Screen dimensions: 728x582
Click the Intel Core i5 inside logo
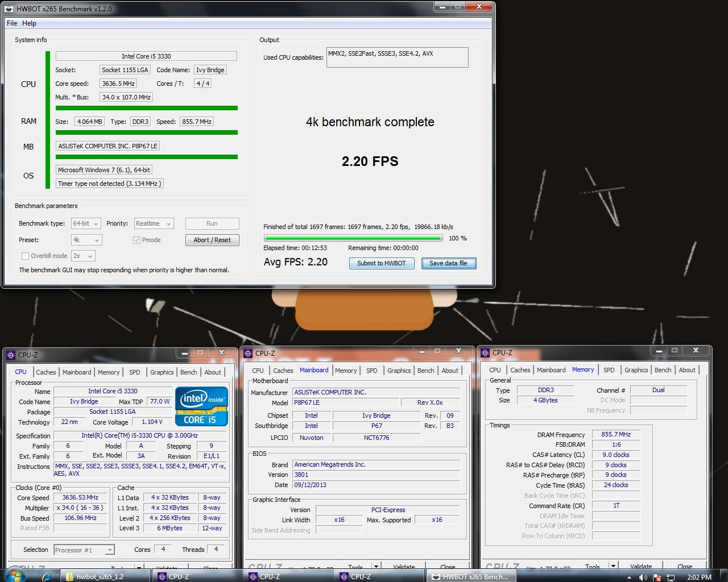tap(201, 406)
